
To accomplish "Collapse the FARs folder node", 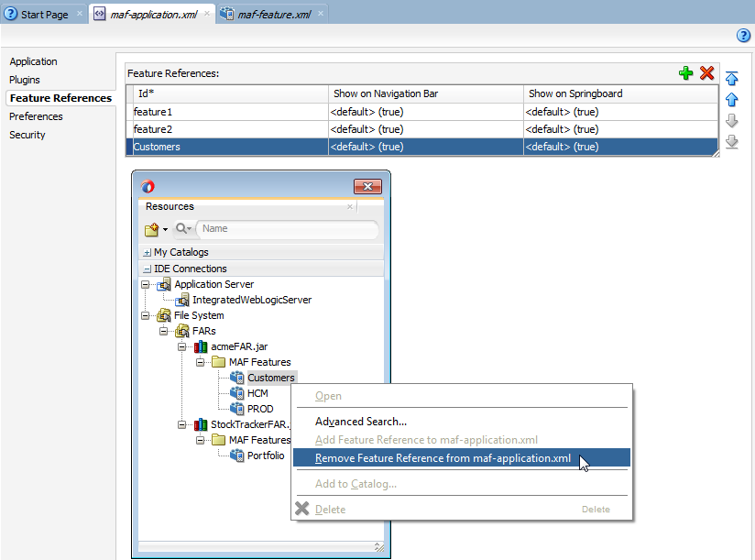I will click(x=163, y=331).
